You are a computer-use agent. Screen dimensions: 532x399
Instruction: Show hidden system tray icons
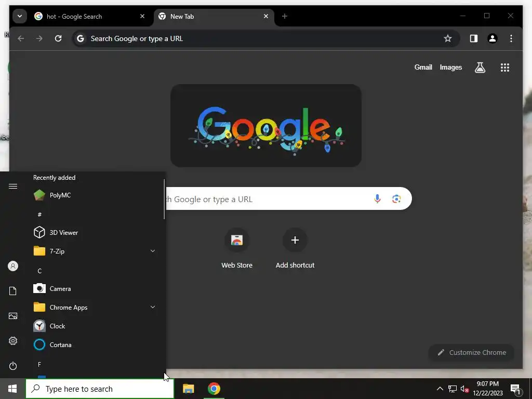tap(440, 389)
